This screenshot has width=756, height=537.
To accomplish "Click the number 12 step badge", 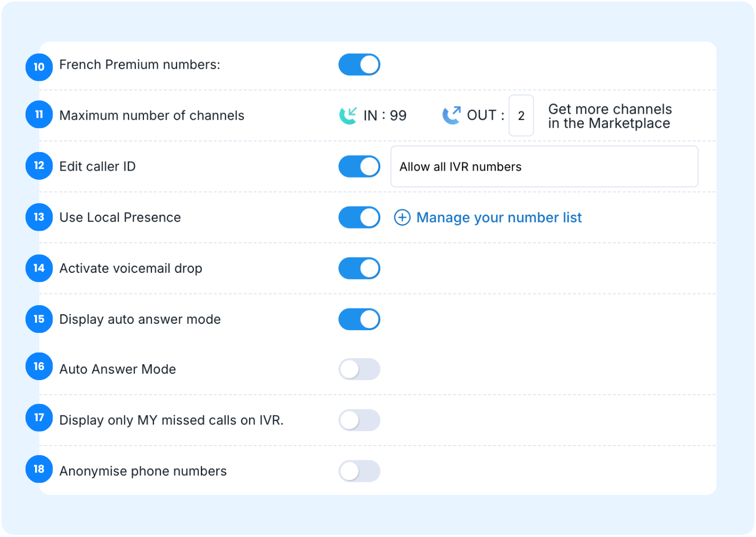I will pyautogui.click(x=39, y=166).
